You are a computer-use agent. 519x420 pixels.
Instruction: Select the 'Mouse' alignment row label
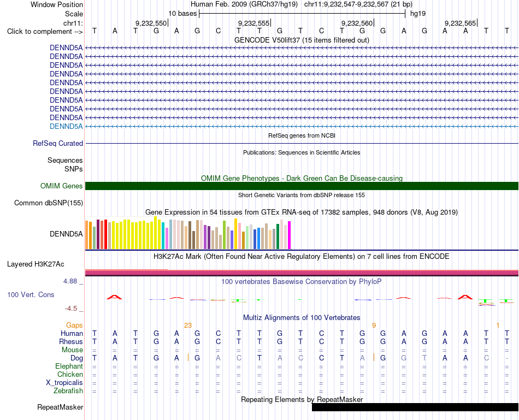pyautogui.click(x=72, y=350)
